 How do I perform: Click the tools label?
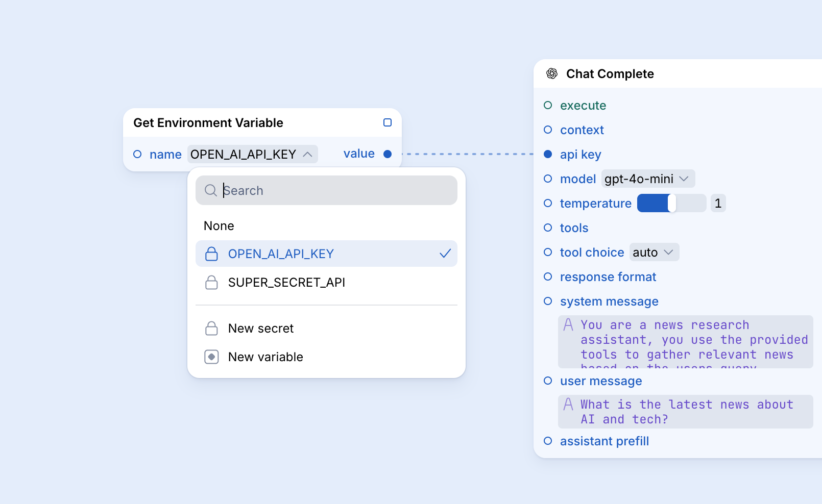pyautogui.click(x=574, y=228)
